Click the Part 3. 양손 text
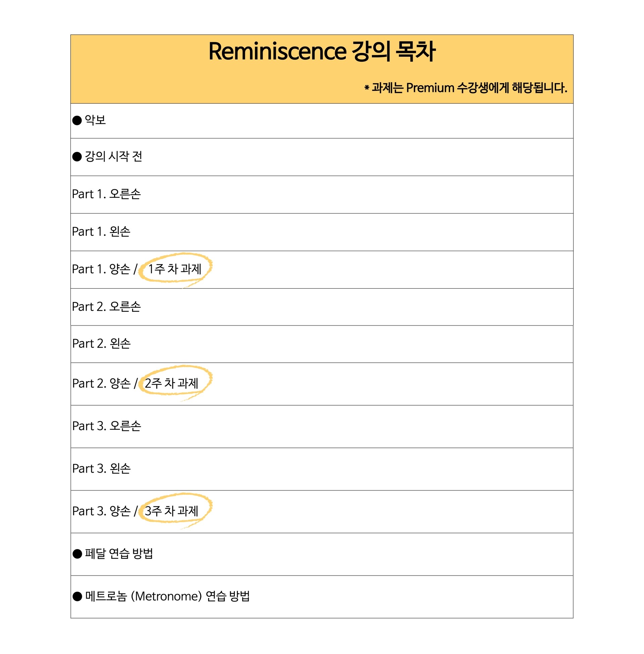 pyautogui.click(x=102, y=511)
